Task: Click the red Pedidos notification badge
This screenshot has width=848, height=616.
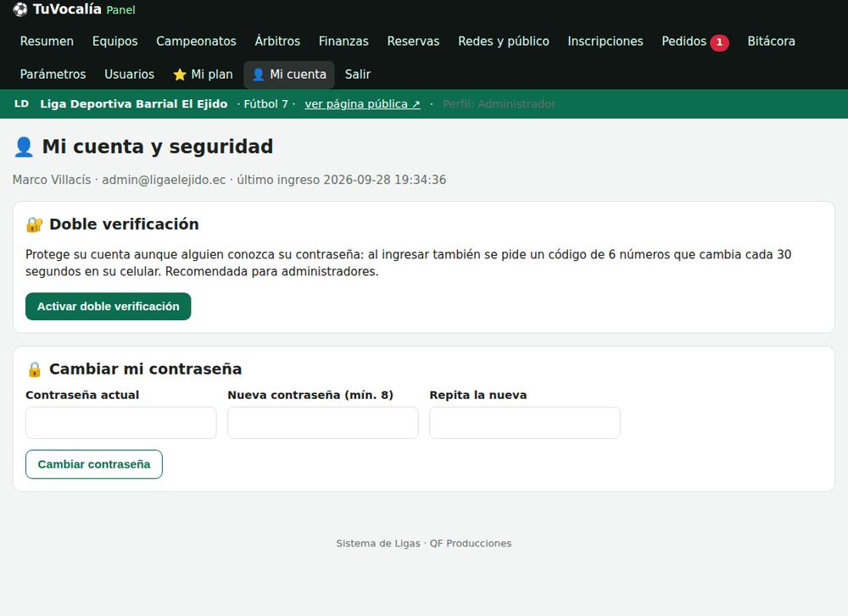Action: [x=719, y=42]
